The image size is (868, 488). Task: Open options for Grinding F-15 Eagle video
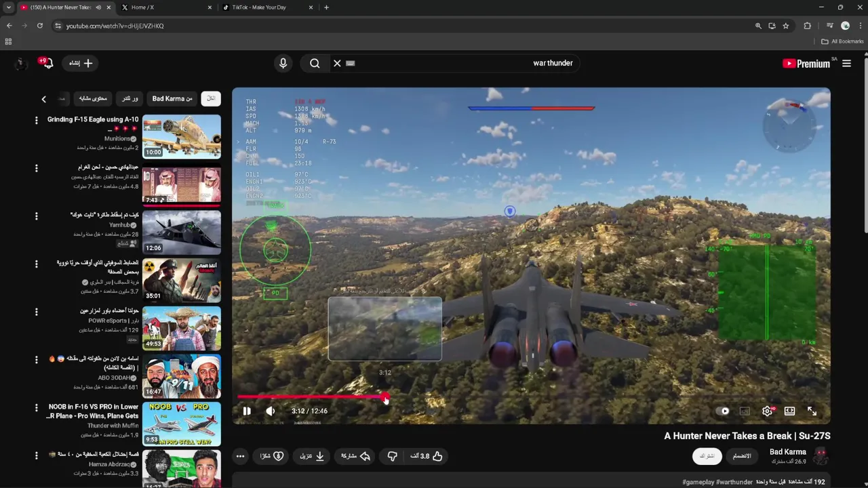(37, 120)
